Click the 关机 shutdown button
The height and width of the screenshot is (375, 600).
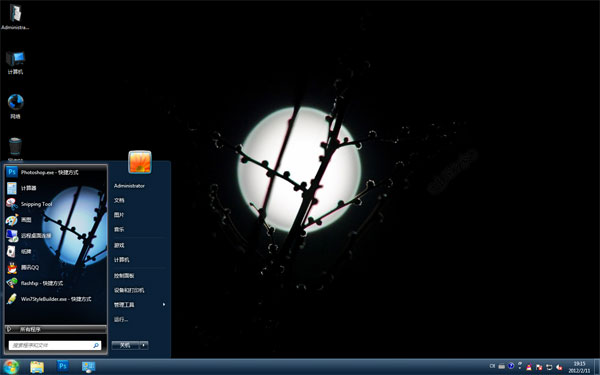tap(125, 345)
